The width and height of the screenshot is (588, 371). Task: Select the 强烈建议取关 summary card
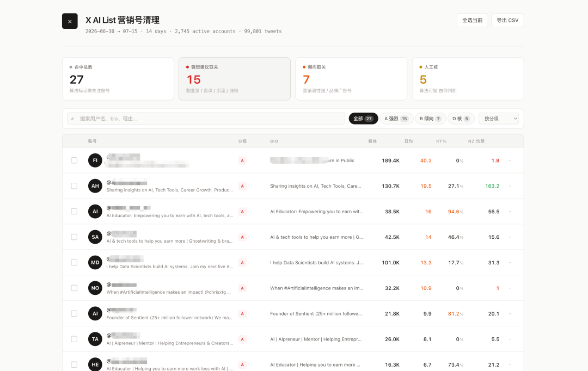point(235,79)
